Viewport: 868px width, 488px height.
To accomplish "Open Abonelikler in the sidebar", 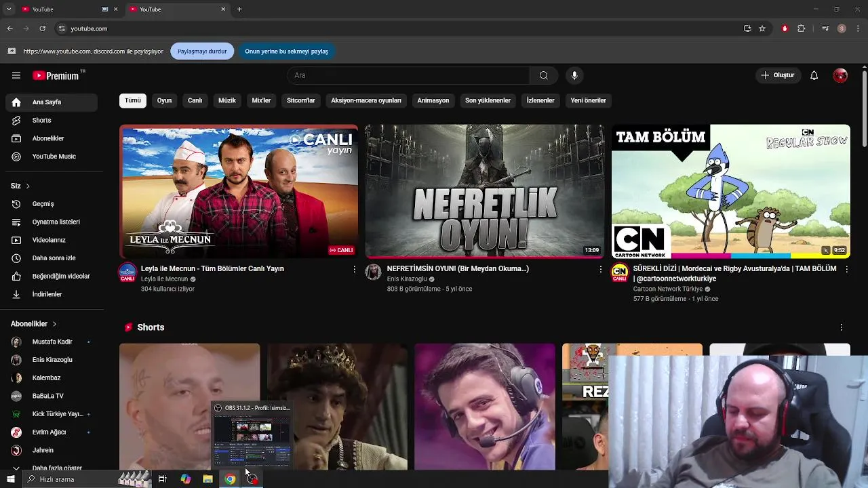I will [52, 138].
